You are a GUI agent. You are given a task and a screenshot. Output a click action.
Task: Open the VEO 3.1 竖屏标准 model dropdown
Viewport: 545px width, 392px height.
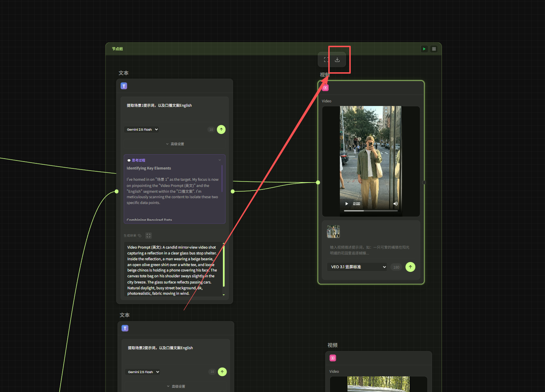coord(357,267)
